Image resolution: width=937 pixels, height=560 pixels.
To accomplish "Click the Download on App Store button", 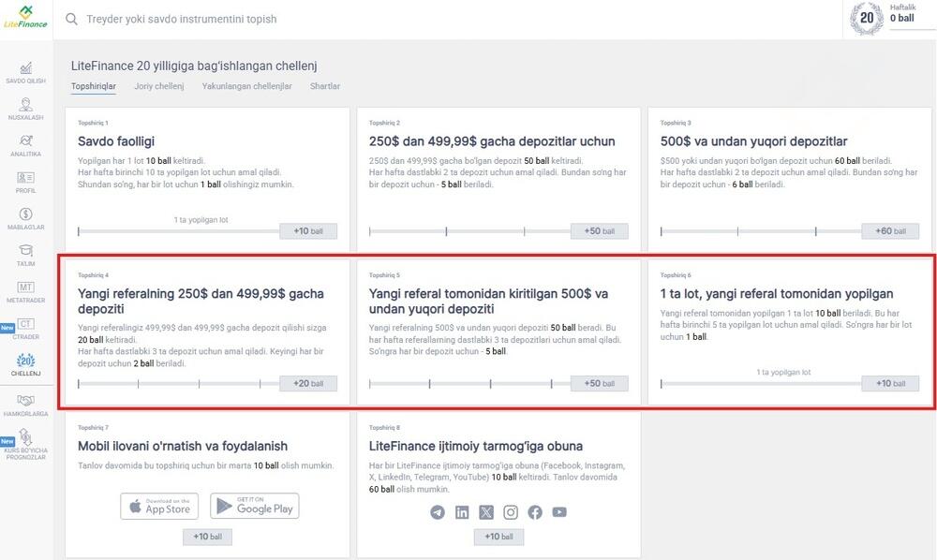I will [x=159, y=506].
